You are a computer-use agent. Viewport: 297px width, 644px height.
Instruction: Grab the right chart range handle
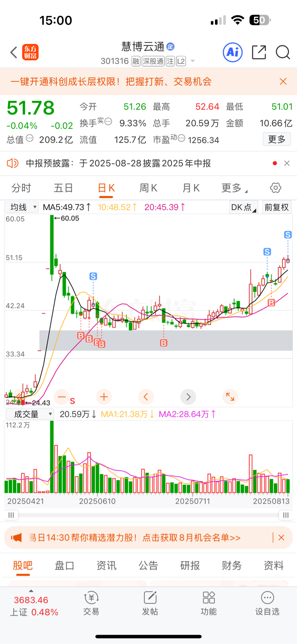click(285, 515)
